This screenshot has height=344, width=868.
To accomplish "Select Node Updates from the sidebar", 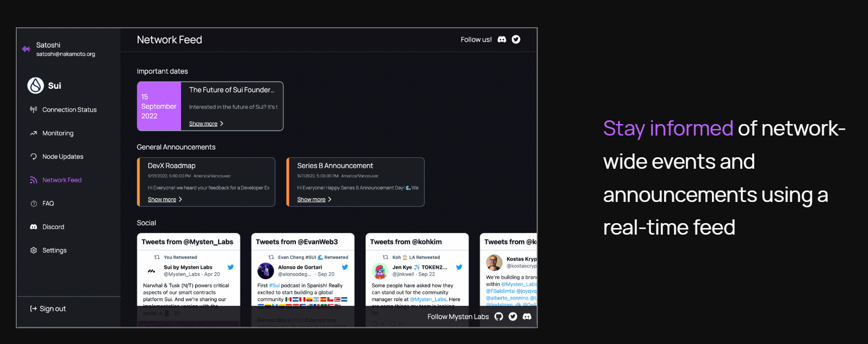I will [63, 157].
